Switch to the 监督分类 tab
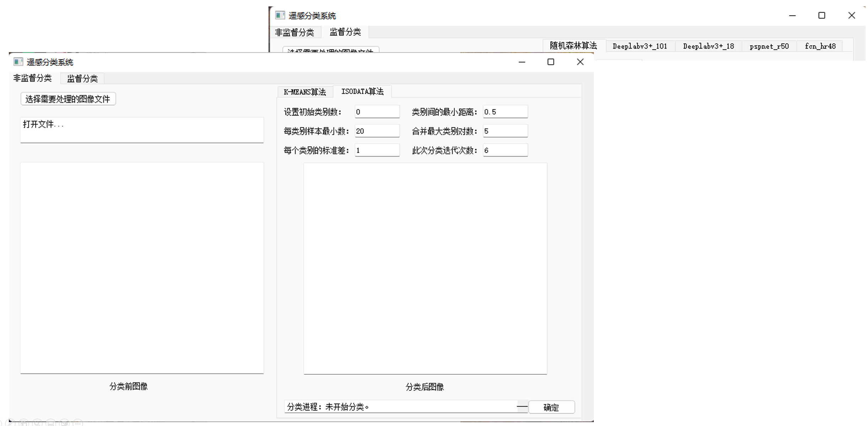 point(82,78)
